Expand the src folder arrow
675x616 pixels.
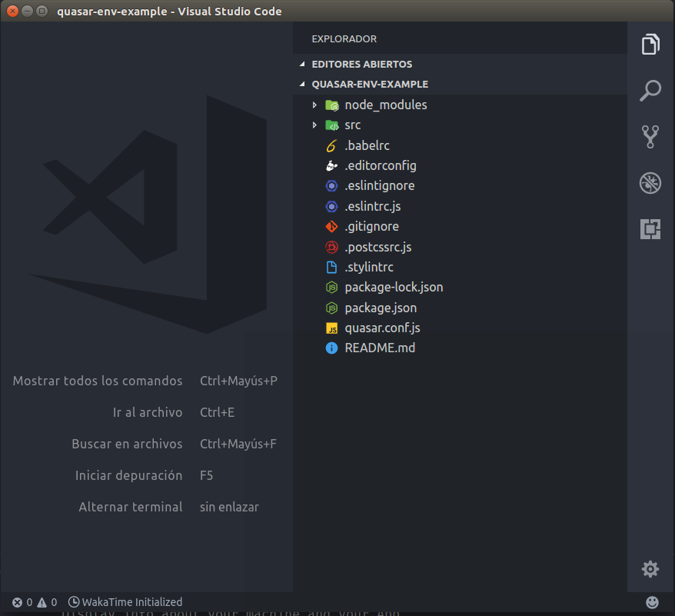(x=314, y=125)
